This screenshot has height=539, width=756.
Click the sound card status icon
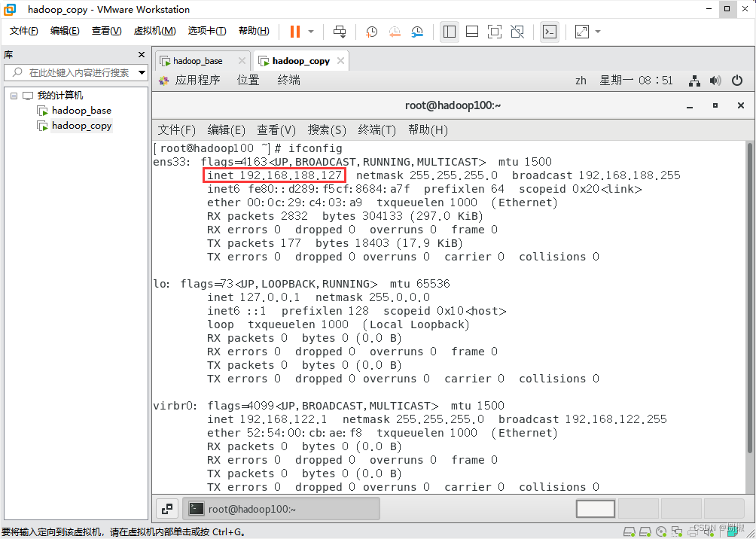click(x=709, y=531)
